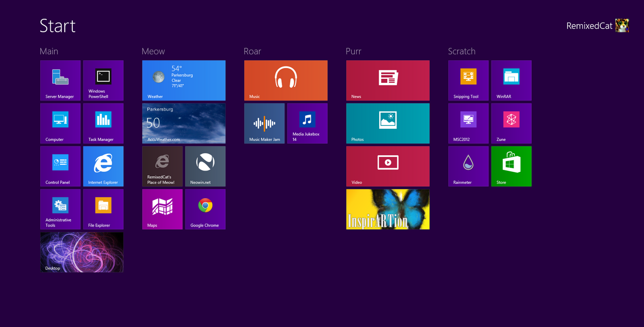Select the Scratch group heading

462,51
